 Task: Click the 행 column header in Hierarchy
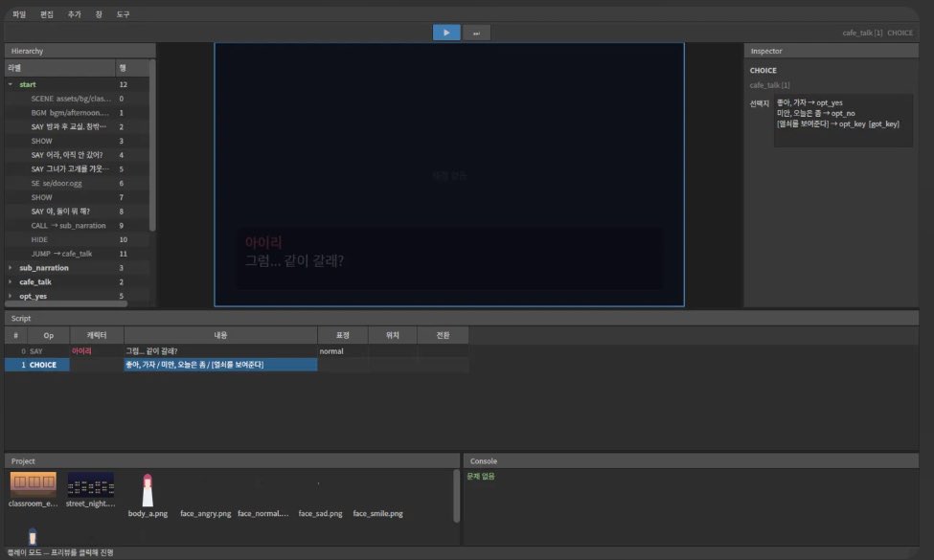[132, 68]
